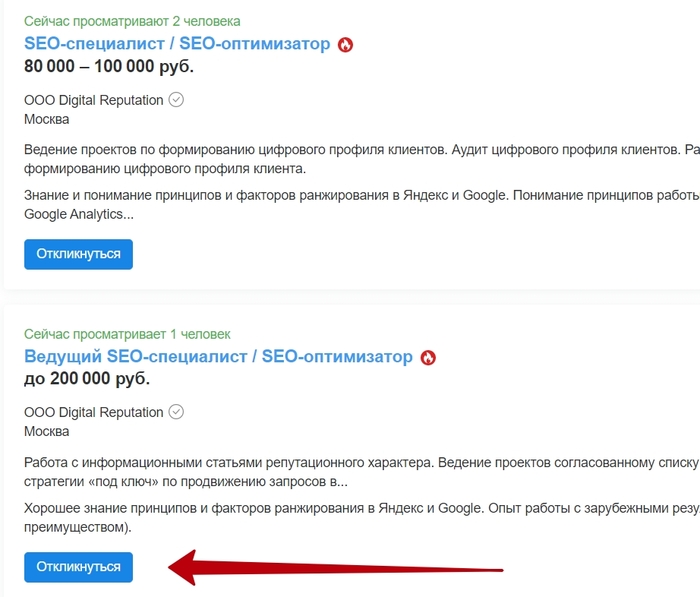This screenshot has height=597, width=700.
Task: Click the salary до 200 000 руб.
Action: [x=87, y=379]
